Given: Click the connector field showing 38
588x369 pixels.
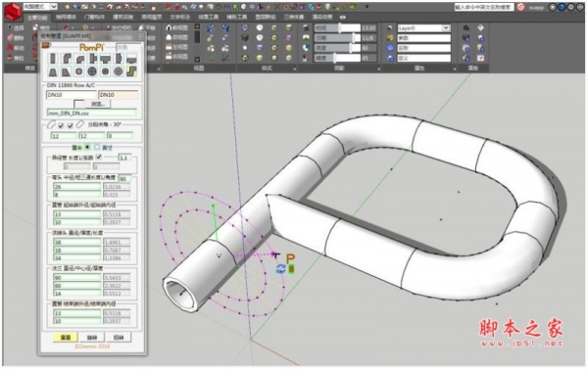Looking at the screenshot, I should 77,242.
